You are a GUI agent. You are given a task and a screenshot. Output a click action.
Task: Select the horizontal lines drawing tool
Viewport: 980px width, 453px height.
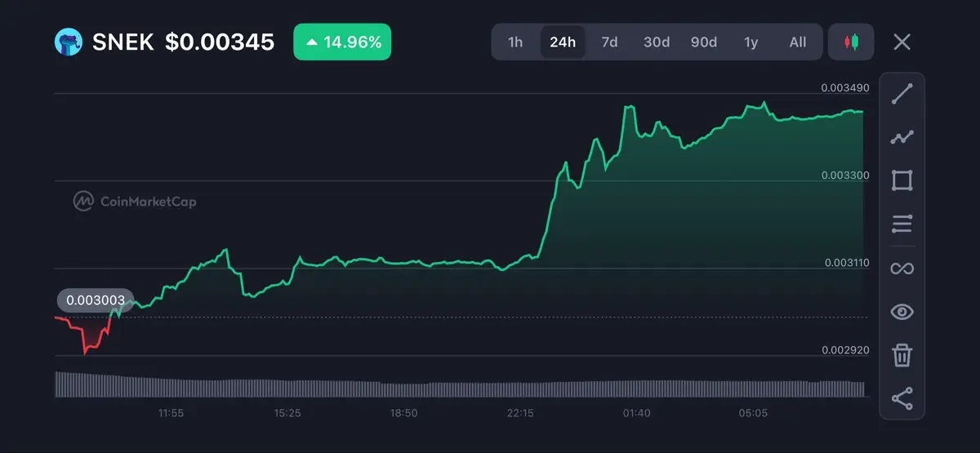pyautogui.click(x=902, y=224)
